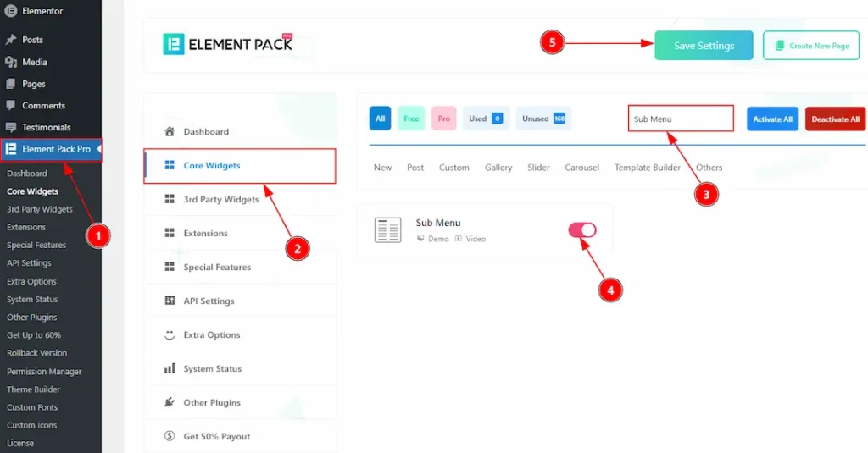Open API Settings in the WordPress submenu
868x453 pixels.
29,263
